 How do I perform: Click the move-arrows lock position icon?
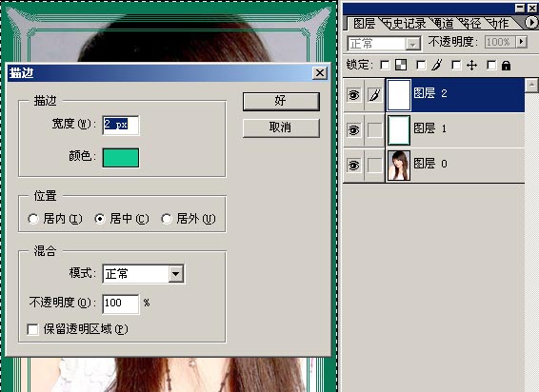click(x=472, y=65)
